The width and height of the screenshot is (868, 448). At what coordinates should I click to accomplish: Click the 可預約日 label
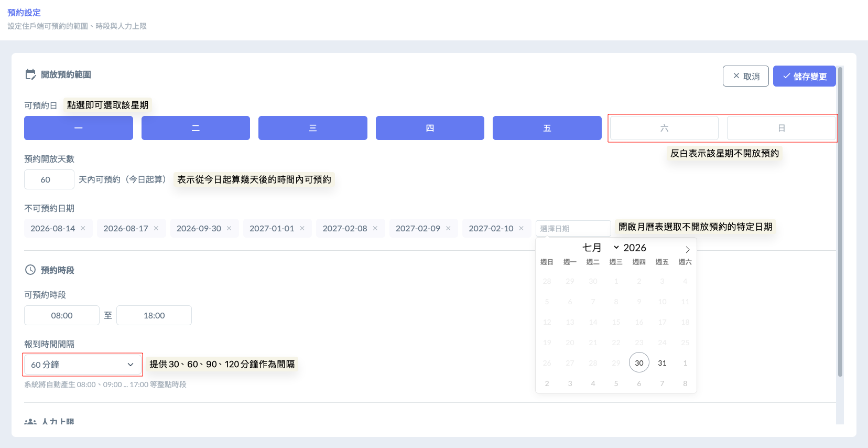click(41, 105)
